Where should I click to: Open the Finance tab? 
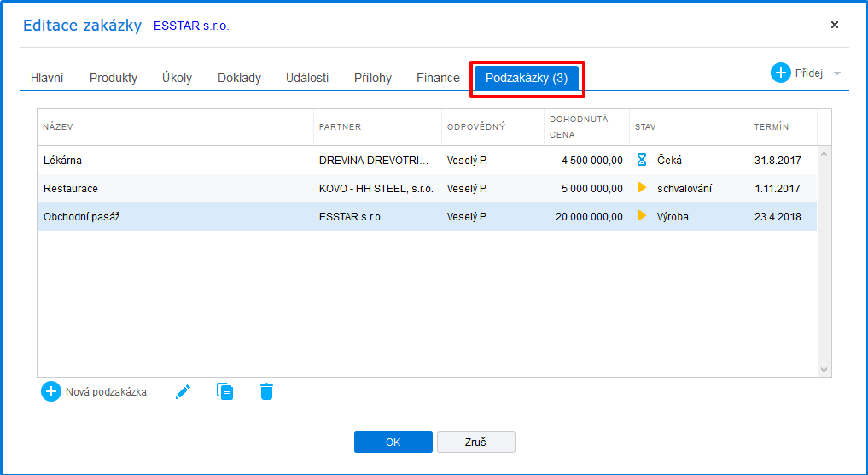(438, 78)
